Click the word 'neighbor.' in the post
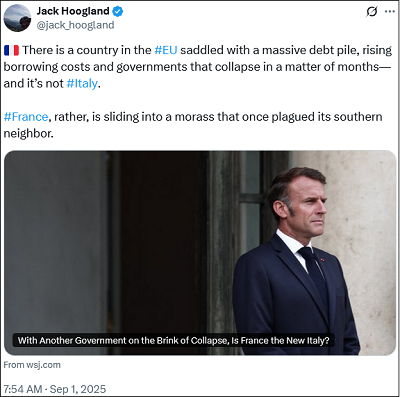400x397 pixels. [29, 133]
